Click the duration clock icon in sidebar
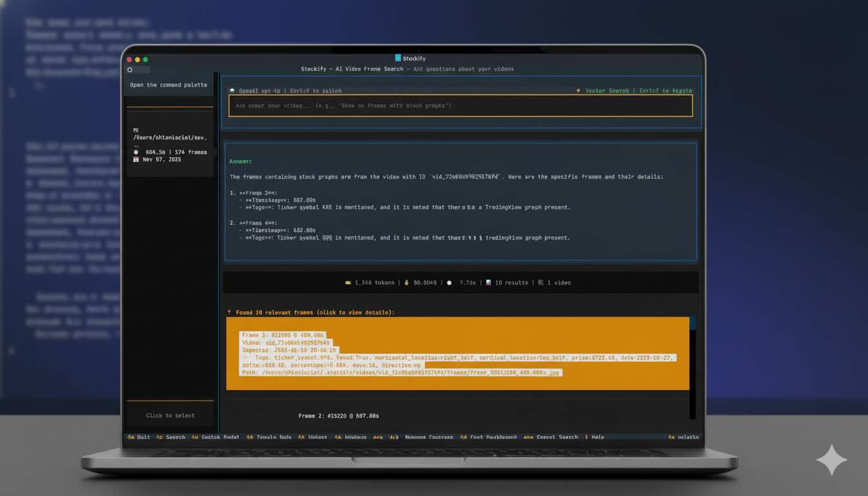The width and height of the screenshot is (868, 496). [x=136, y=152]
